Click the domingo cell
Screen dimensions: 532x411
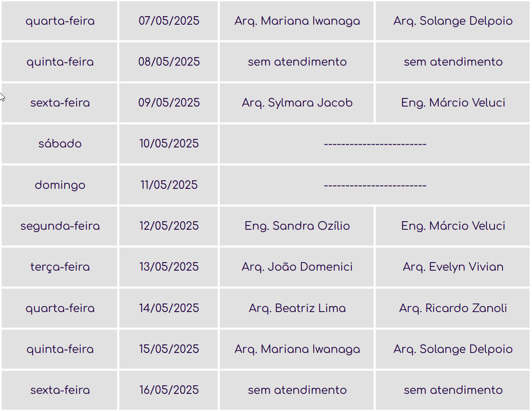coord(60,185)
